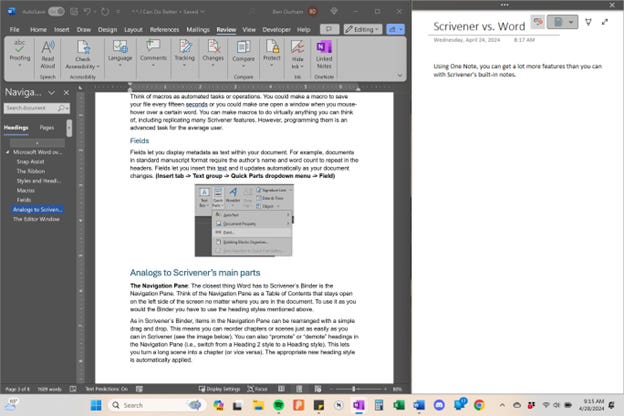The image size is (624, 416).
Task: Switch to the References tab
Action: pos(164,29)
